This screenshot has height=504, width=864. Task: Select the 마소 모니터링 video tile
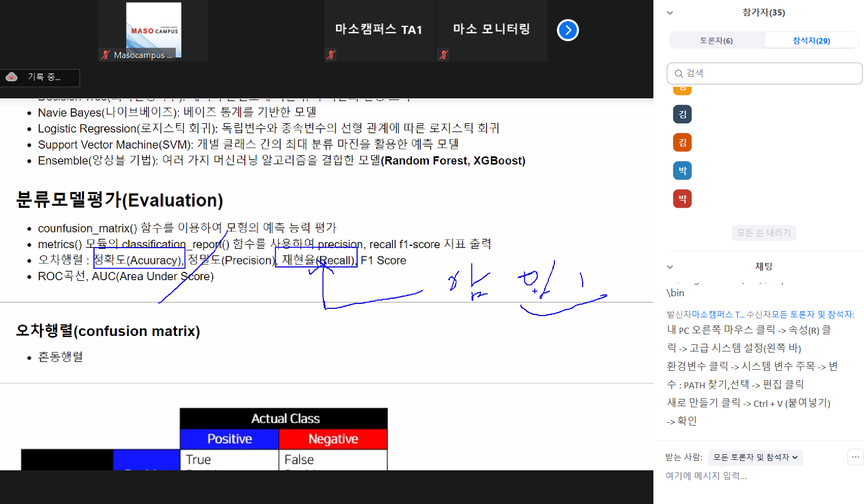coord(491,30)
